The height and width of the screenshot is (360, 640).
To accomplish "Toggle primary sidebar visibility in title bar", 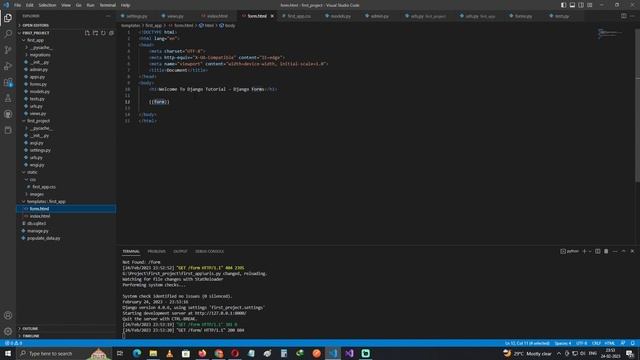I will tap(563, 5).
